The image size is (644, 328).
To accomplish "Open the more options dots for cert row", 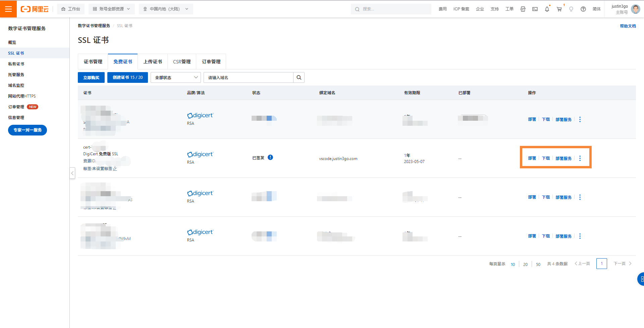I will point(580,158).
